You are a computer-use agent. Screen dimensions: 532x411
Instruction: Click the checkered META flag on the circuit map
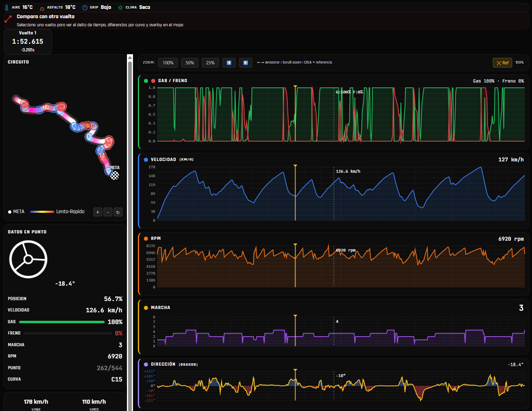point(115,175)
